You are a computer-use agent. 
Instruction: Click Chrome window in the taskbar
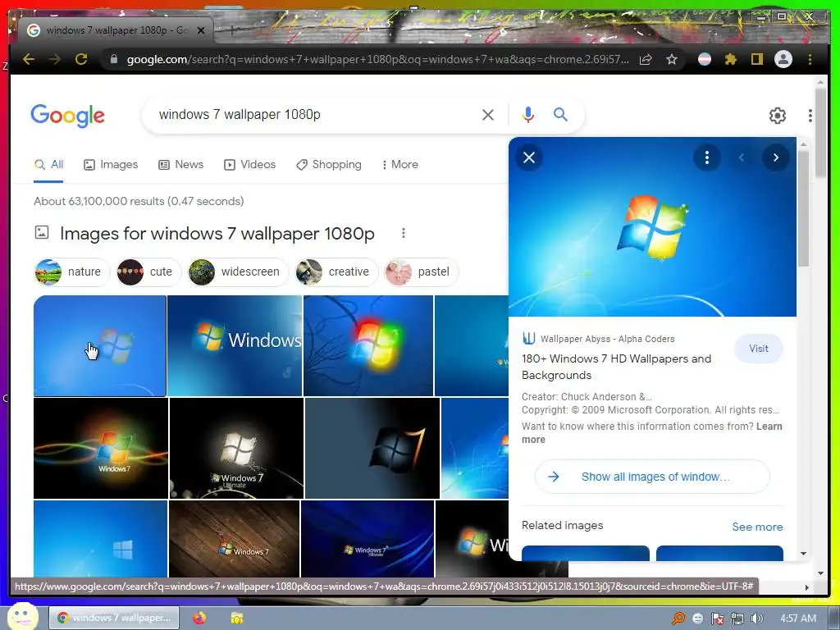(x=114, y=618)
